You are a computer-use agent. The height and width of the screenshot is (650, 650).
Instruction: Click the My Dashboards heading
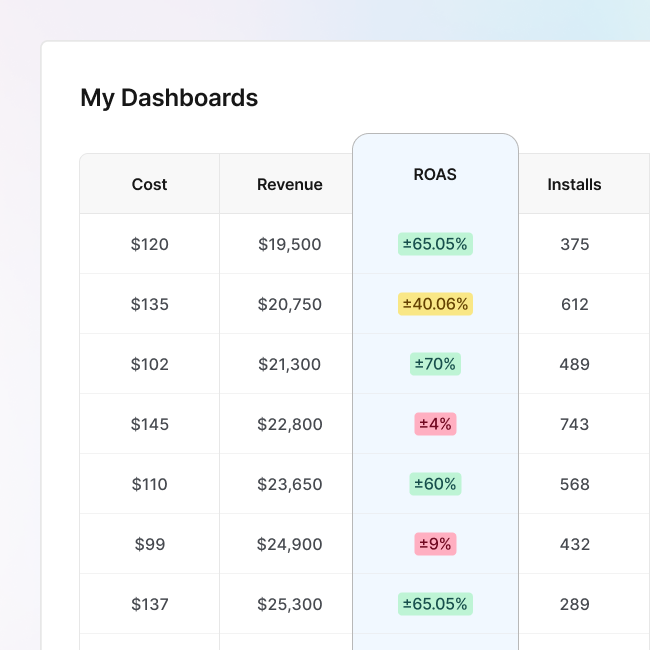169,98
